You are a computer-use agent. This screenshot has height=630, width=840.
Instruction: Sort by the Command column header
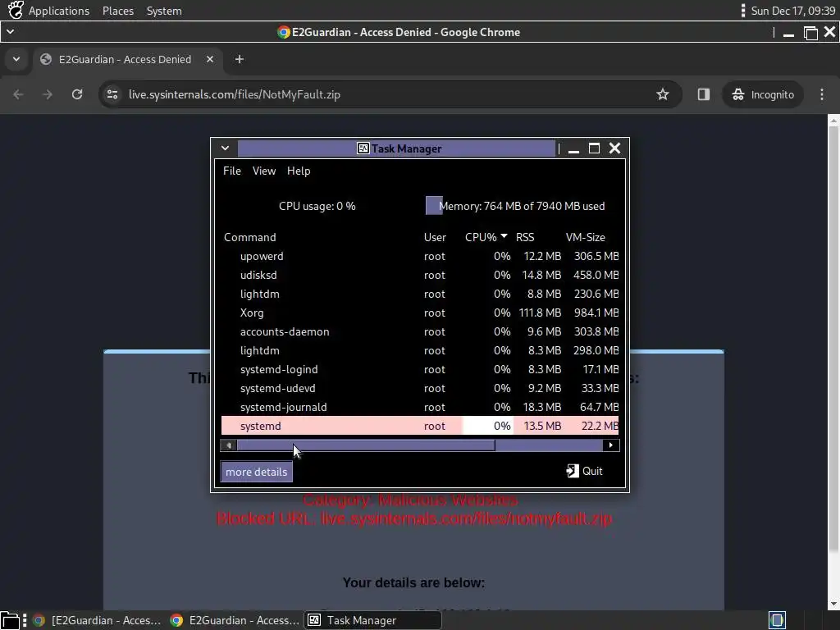click(x=249, y=237)
